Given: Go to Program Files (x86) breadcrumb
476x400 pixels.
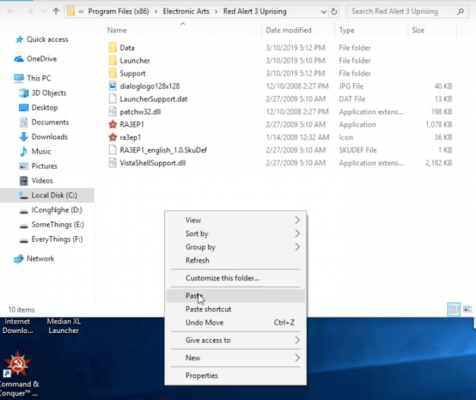Looking at the screenshot, I should 118,12.
